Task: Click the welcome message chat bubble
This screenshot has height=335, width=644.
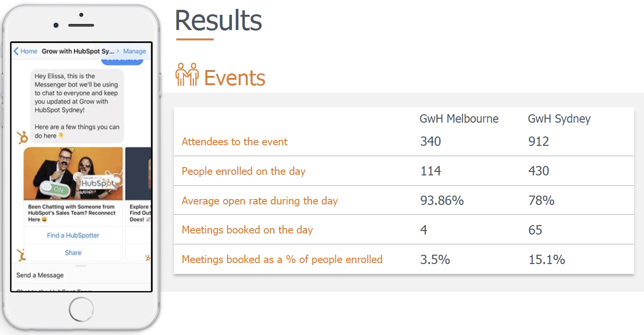Action: click(x=77, y=106)
